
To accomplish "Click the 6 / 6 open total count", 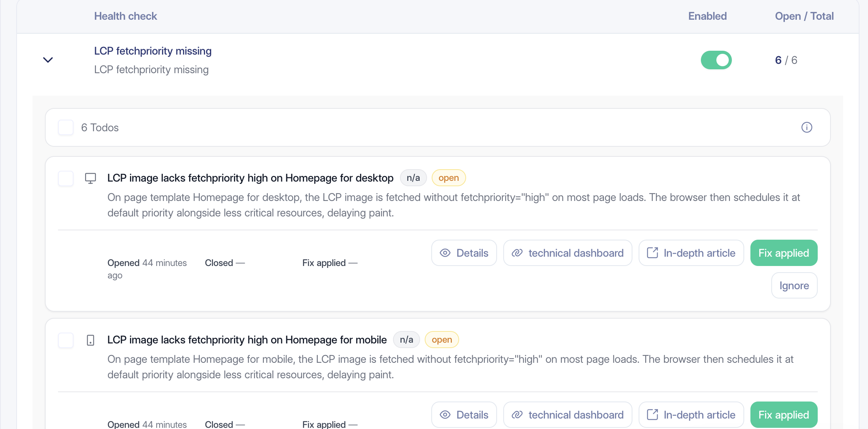I will point(786,60).
